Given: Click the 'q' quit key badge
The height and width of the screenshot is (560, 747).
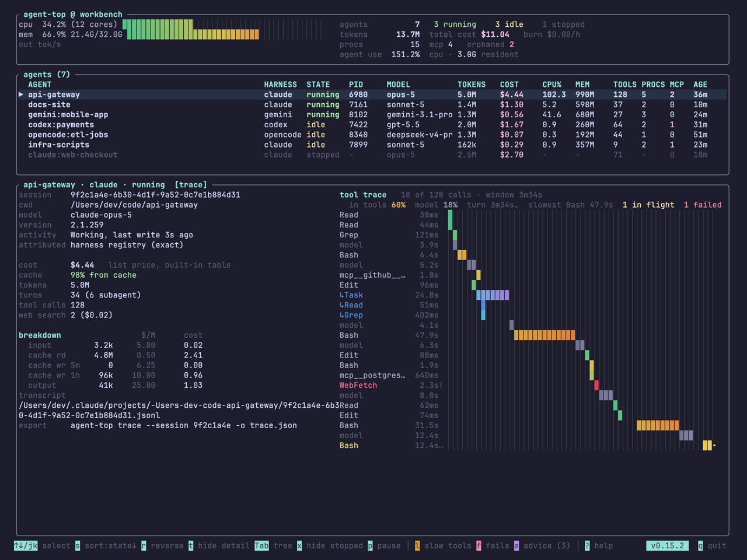Looking at the screenshot, I should point(700,546).
